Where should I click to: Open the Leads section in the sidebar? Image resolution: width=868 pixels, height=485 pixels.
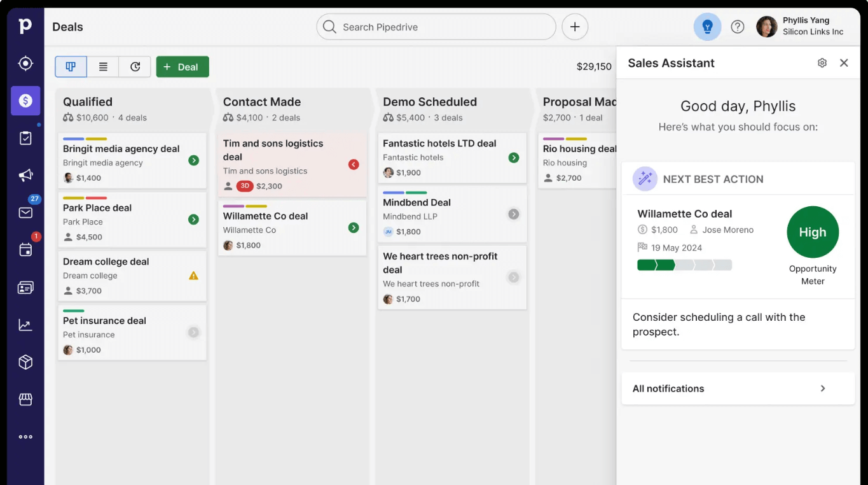25,62
